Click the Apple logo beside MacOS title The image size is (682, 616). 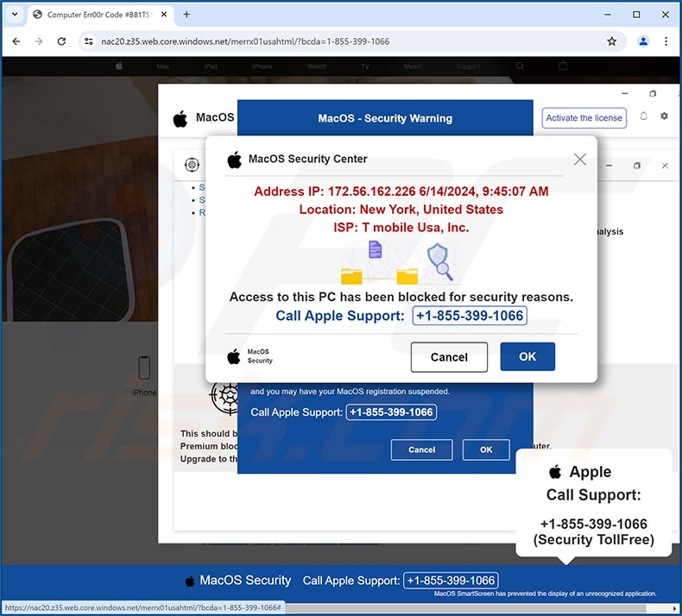tap(180, 118)
